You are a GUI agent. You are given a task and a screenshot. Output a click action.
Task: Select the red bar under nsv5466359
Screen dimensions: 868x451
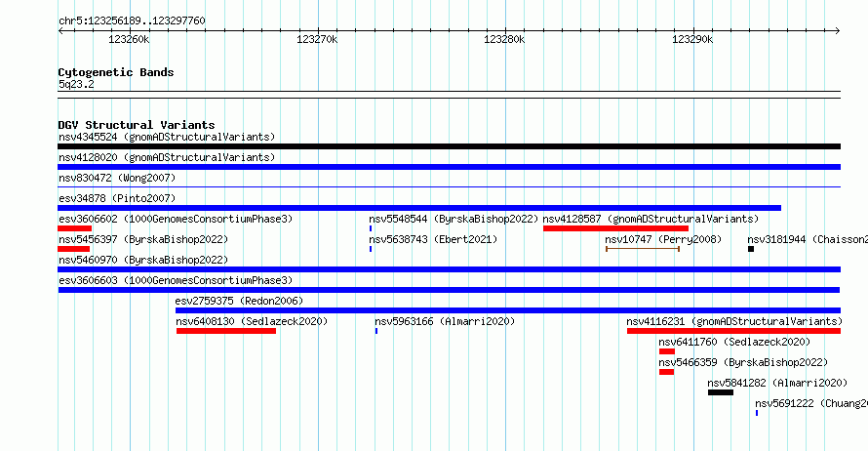coord(666,372)
